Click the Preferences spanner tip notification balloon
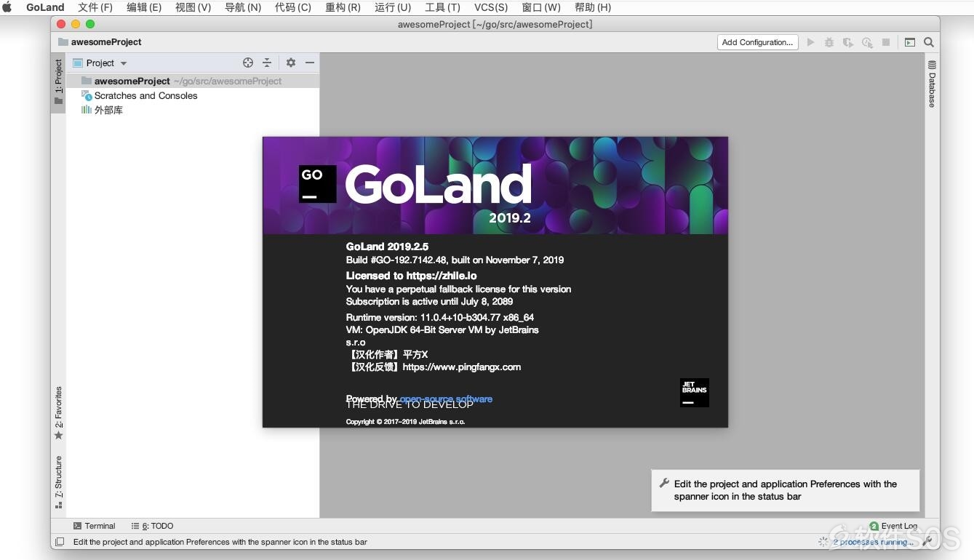Screen dimensions: 974x560 click(x=786, y=490)
